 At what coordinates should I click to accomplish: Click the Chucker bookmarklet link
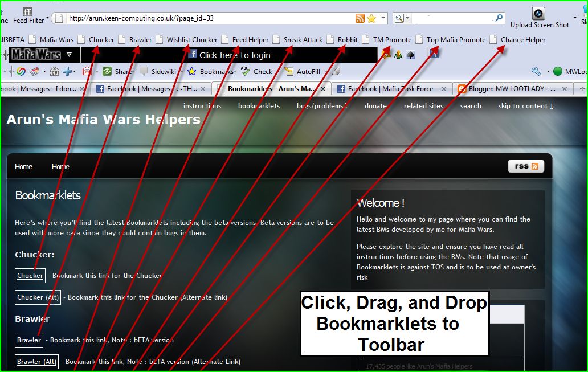tap(30, 276)
